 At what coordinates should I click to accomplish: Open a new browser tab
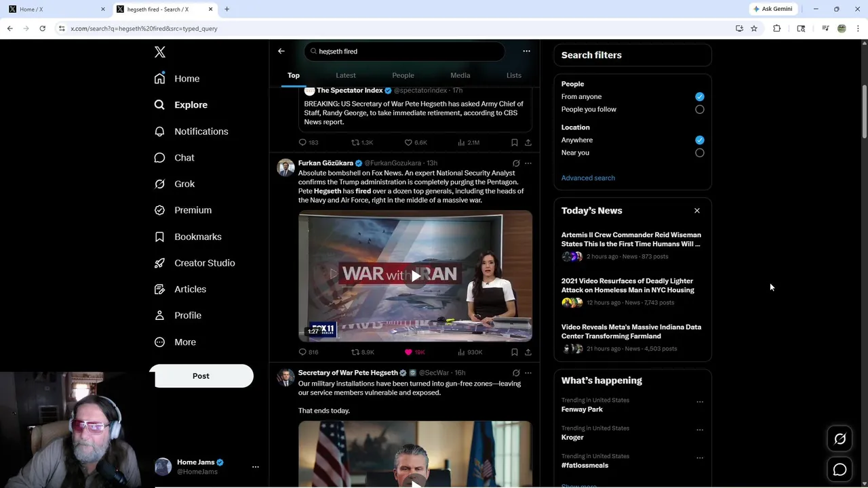click(226, 9)
